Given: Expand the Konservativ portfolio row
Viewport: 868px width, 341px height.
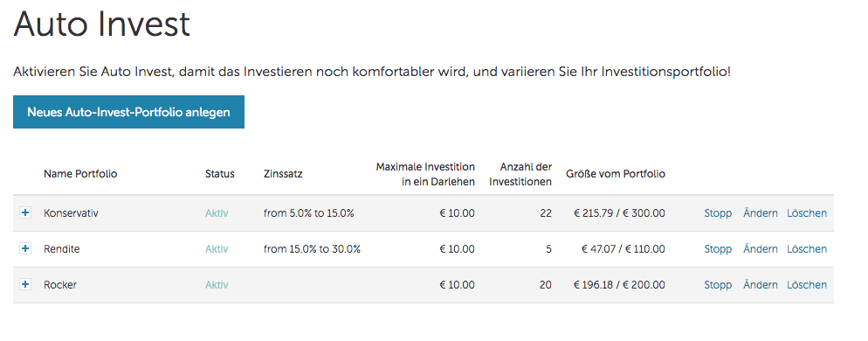Looking at the screenshot, I should pos(25,213).
